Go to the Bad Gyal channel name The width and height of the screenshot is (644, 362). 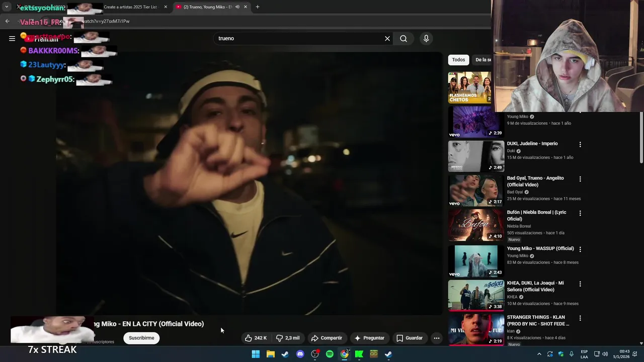515,192
